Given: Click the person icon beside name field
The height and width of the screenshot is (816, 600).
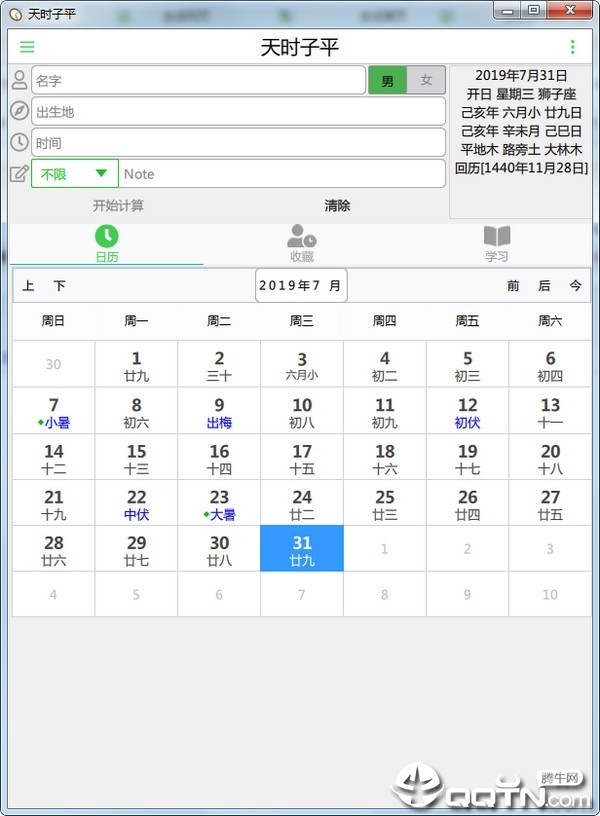Looking at the screenshot, I should (x=19, y=80).
